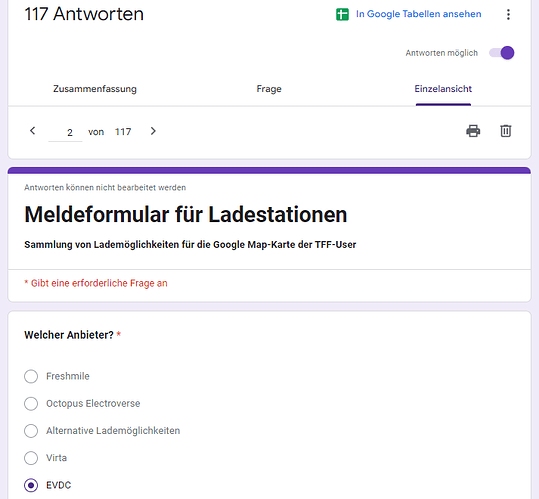The width and height of the screenshot is (539, 499).
Task: Select the Octopus Electroverse radio option
Action: pos(31,403)
